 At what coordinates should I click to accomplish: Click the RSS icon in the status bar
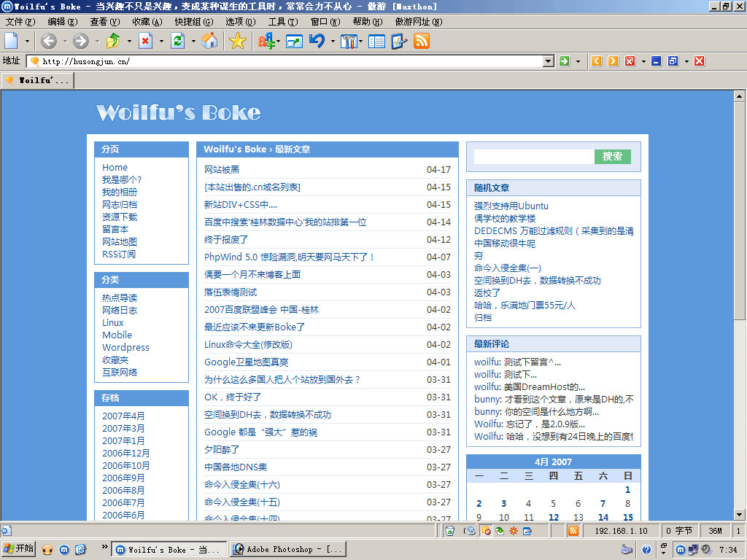[574, 531]
